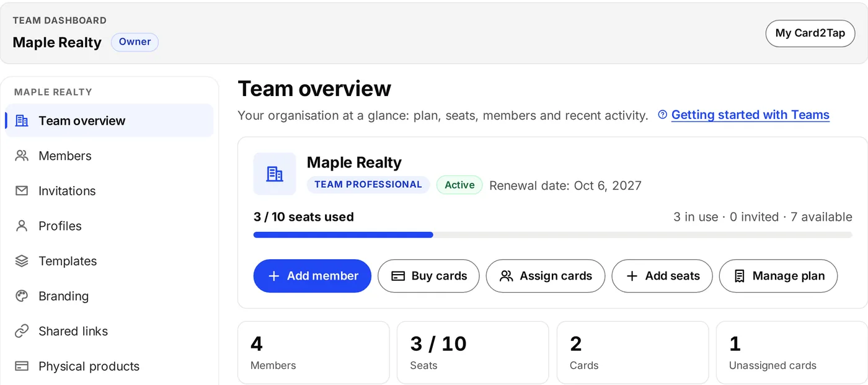Click the Buy cards button
The height and width of the screenshot is (385, 868).
coord(428,276)
